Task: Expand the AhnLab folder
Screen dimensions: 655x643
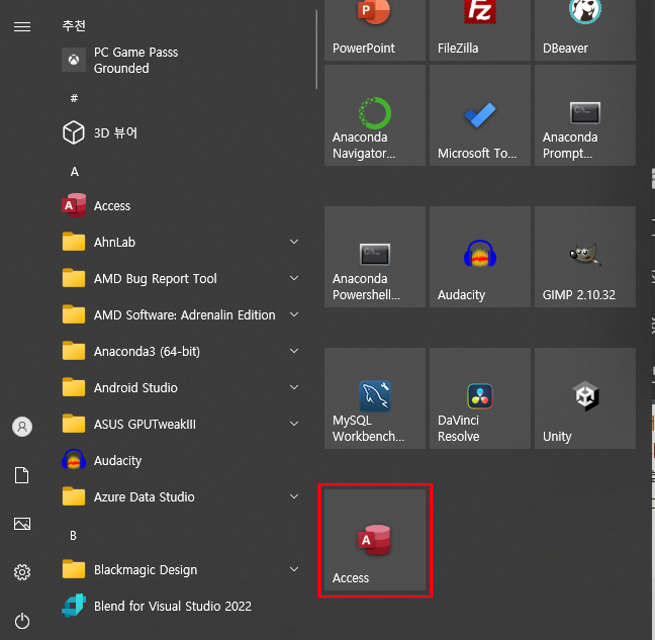Action: (182, 242)
